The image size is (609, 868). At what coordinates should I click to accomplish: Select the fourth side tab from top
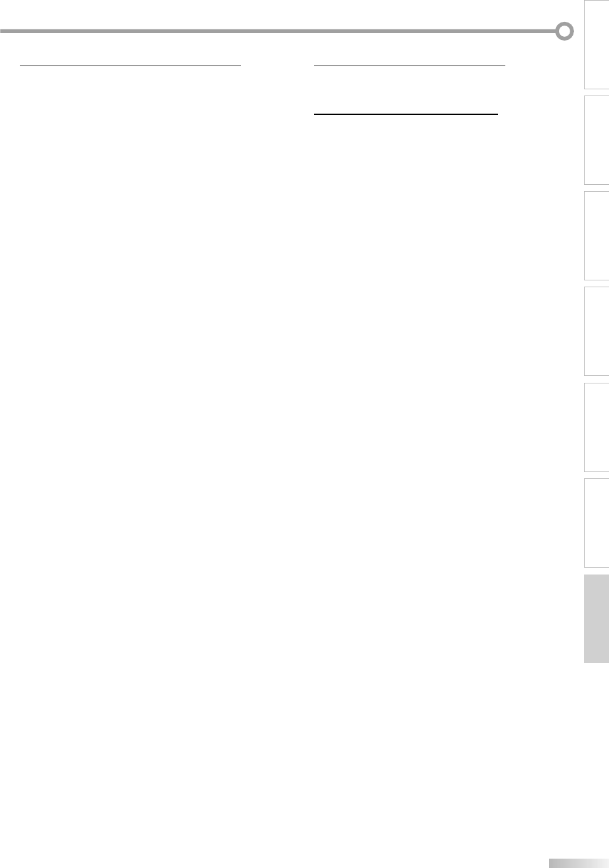(x=597, y=331)
